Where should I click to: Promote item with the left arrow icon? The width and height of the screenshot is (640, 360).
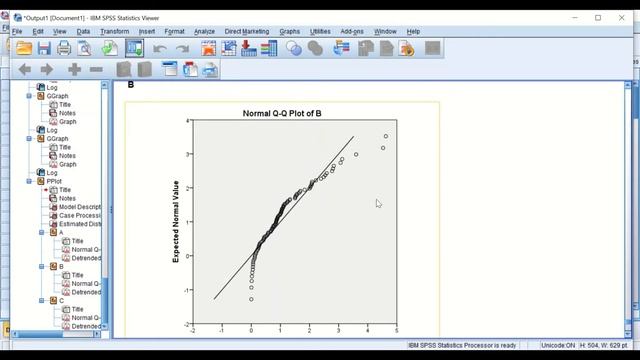(25, 69)
